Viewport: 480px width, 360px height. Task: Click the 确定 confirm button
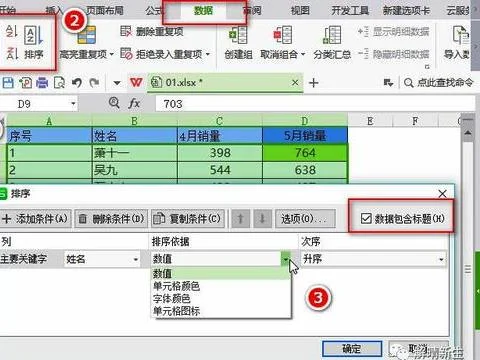click(352, 349)
